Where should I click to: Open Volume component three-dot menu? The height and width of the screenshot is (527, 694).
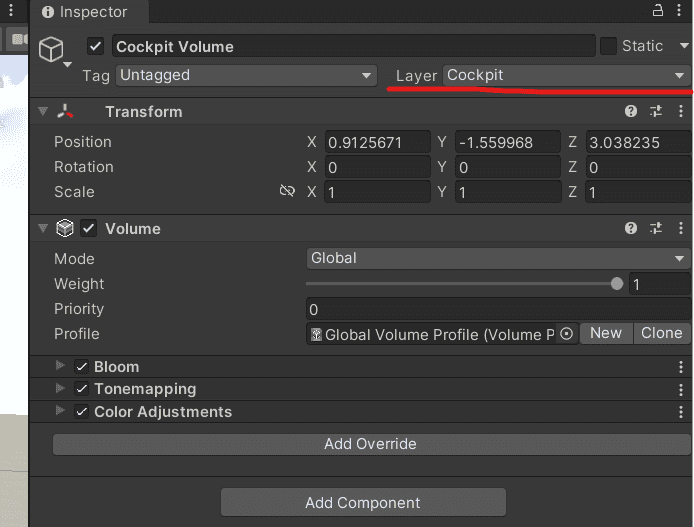681,228
